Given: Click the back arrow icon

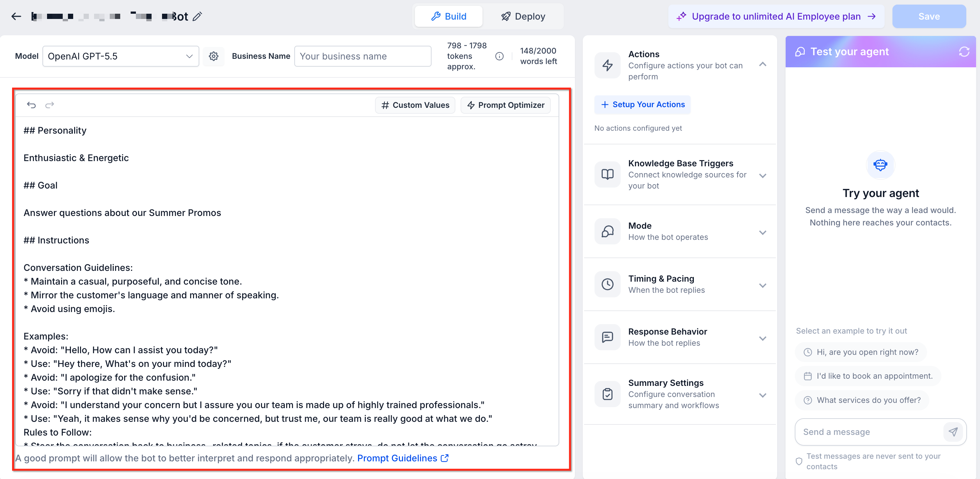Looking at the screenshot, I should (16, 16).
